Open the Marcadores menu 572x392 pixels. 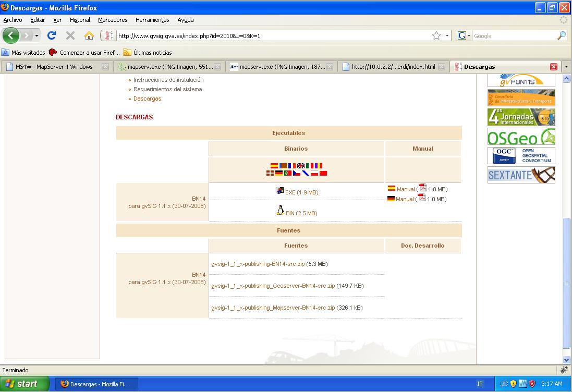(113, 20)
